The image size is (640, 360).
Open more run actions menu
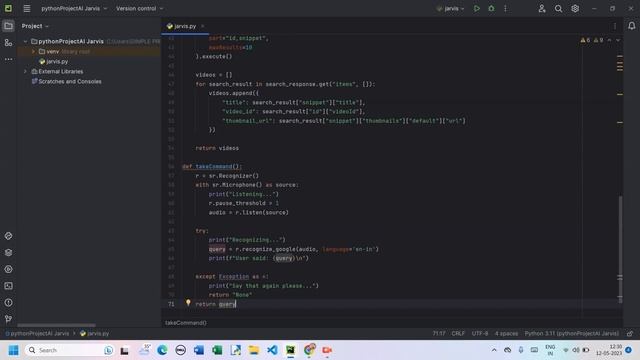click(x=505, y=8)
